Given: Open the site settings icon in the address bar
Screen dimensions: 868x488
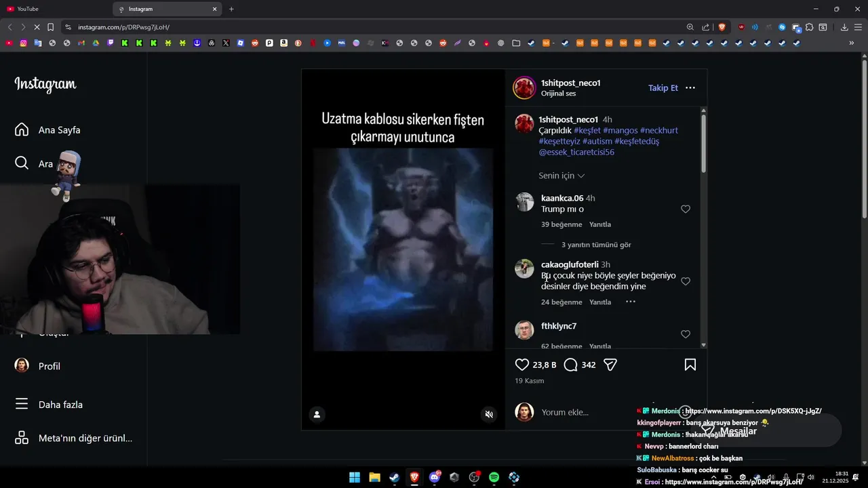Looking at the screenshot, I should 68,27.
